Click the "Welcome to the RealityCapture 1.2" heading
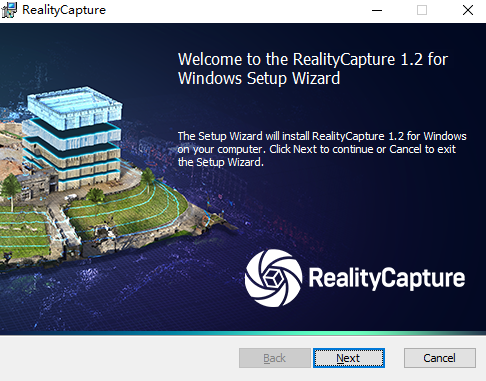 pos(313,69)
